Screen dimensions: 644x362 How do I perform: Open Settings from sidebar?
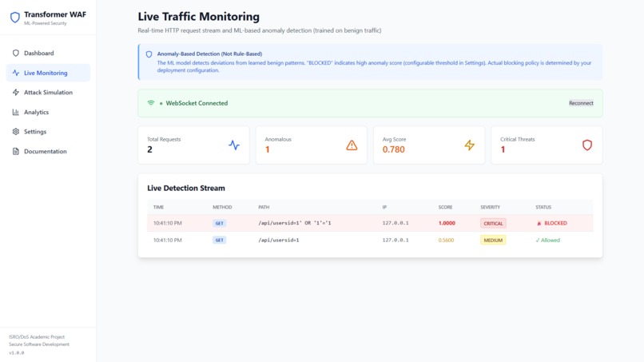pyautogui.click(x=48, y=132)
